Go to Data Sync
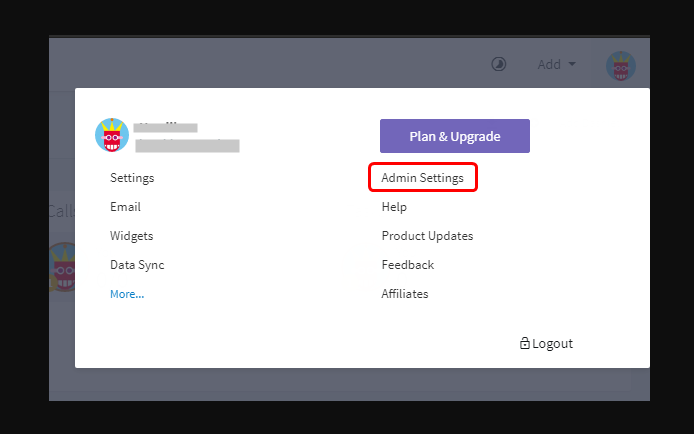The width and height of the screenshot is (694, 434). pos(137,265)
